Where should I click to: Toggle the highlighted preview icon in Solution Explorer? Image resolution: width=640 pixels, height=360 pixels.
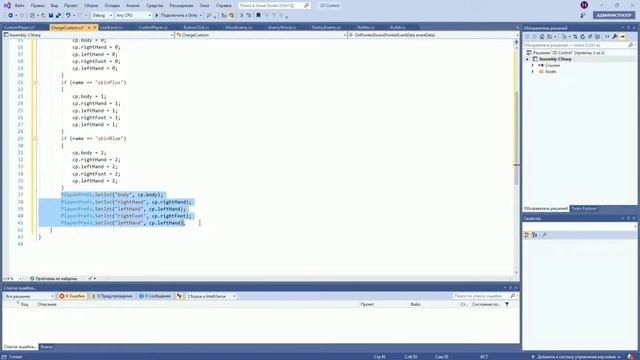pyautogui.click(x=622, y=37)
